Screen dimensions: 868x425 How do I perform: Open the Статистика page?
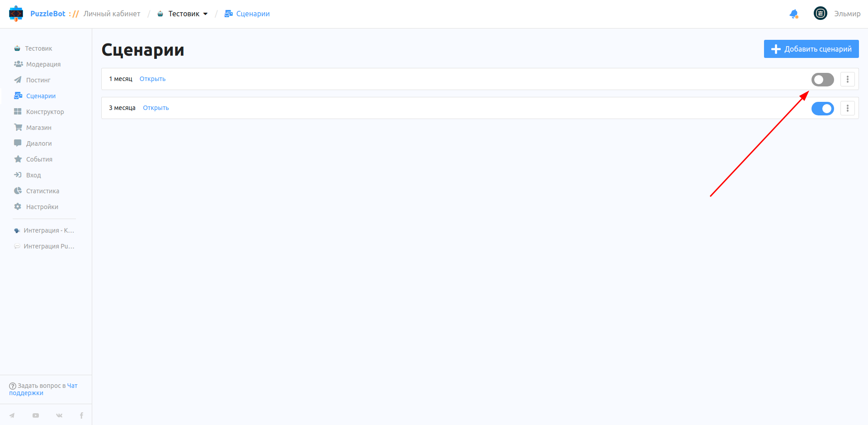tap(42, 191)
